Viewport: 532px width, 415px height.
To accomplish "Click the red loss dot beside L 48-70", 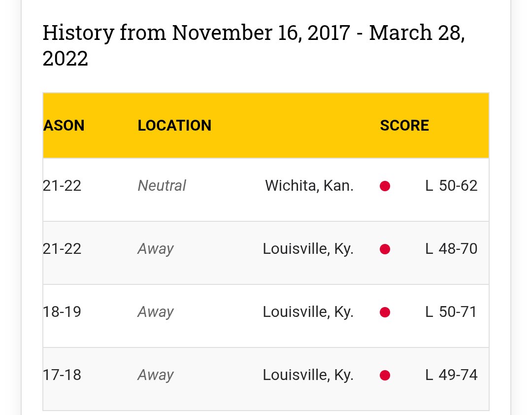I will click(385, 249).
